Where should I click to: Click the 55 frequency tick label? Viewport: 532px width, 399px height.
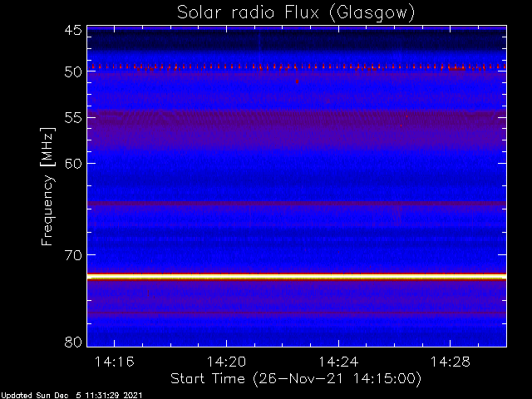point(73,118)
